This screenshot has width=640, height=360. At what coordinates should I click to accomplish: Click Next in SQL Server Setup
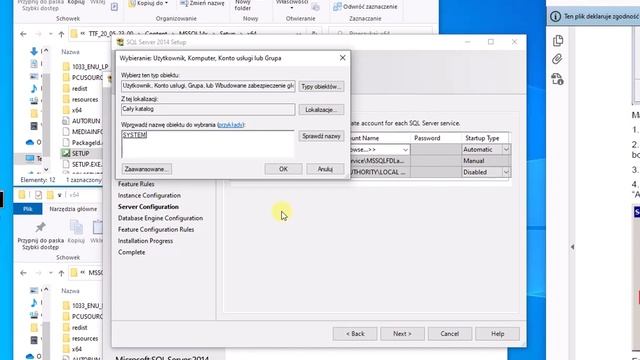click(402, 333)
